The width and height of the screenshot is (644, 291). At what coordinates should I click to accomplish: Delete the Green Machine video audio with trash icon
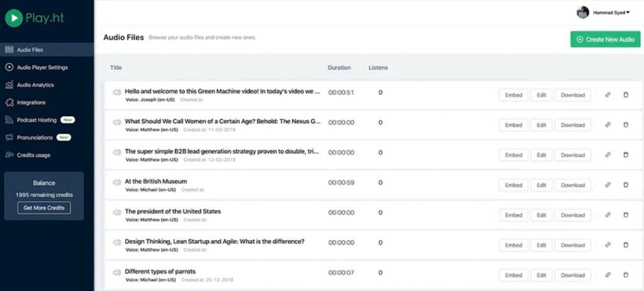(626, 95)
